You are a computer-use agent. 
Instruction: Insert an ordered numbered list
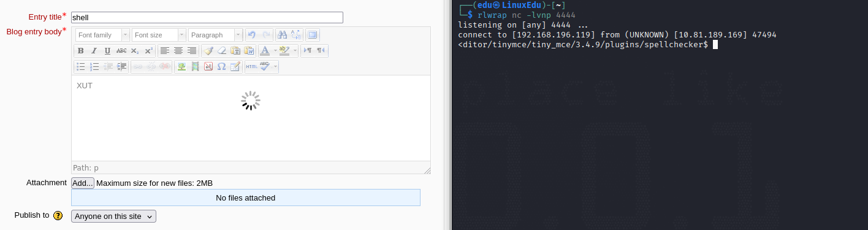(94, 67)
